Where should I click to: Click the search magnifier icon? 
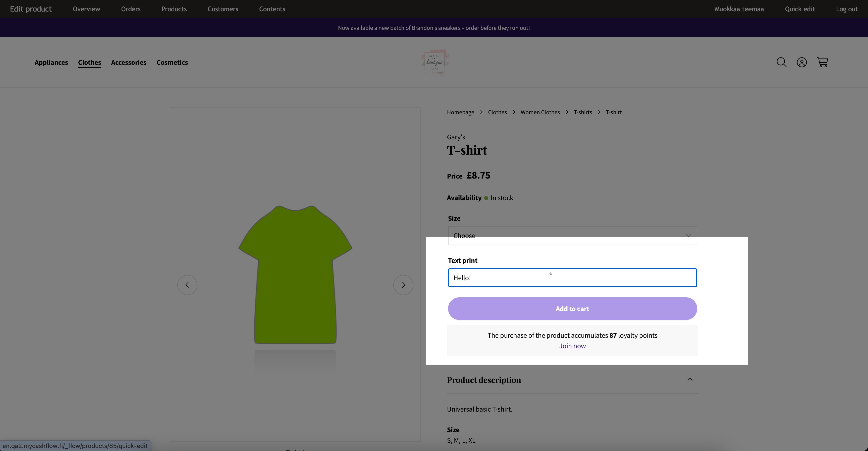point(781,62)
